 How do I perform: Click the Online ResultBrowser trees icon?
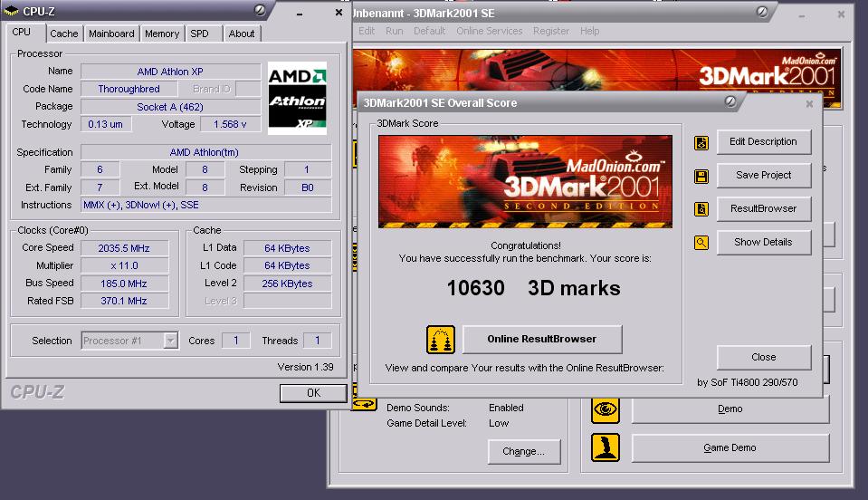[x=441, y=340]
